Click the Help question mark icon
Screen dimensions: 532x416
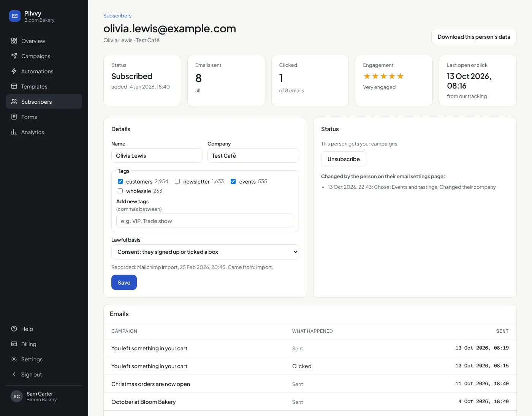point(14,329)
